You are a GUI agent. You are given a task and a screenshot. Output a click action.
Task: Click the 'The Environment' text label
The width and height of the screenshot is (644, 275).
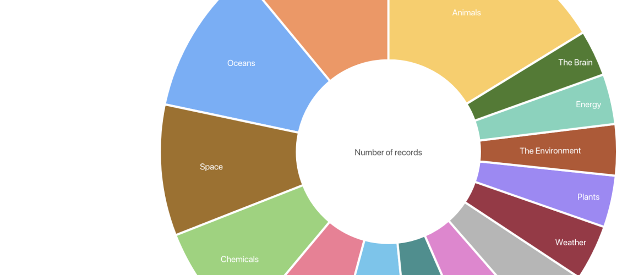[x=550, y=151]
